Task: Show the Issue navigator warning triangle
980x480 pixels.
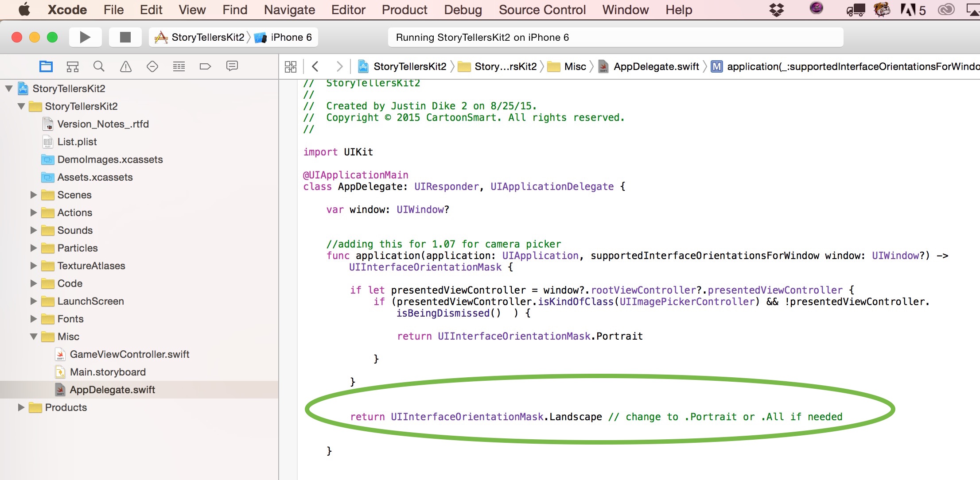Action: (x=125, y=66)
